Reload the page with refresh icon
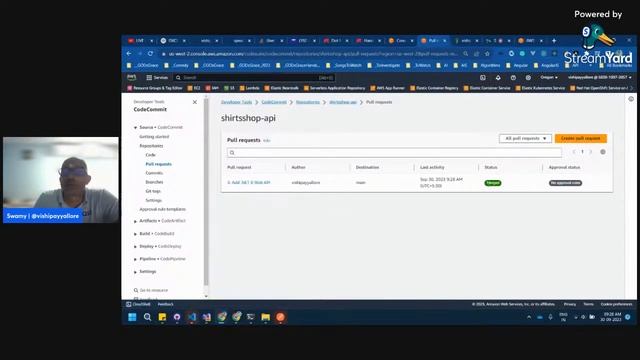Screen dimensions: 640x360 (x=150, y=53)
